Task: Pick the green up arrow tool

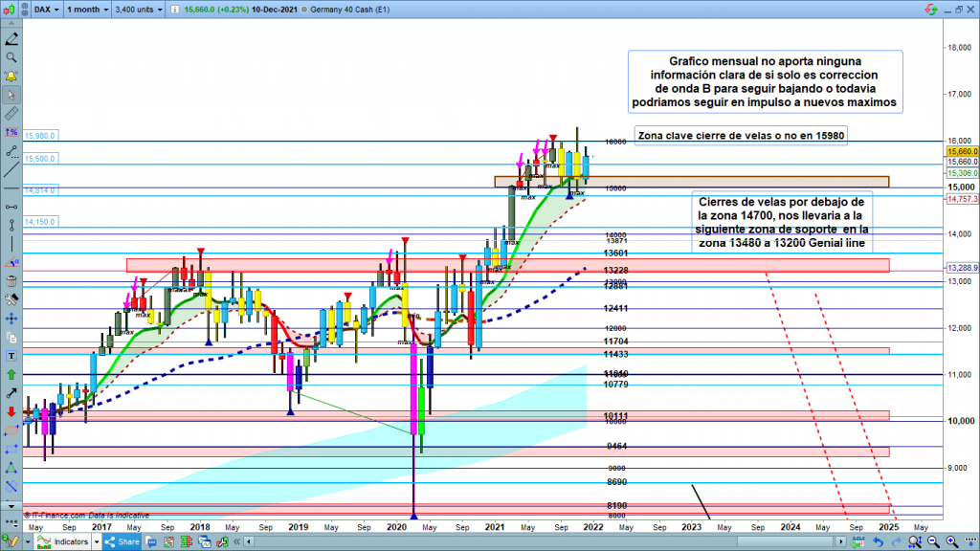Action: click(11, 374)
